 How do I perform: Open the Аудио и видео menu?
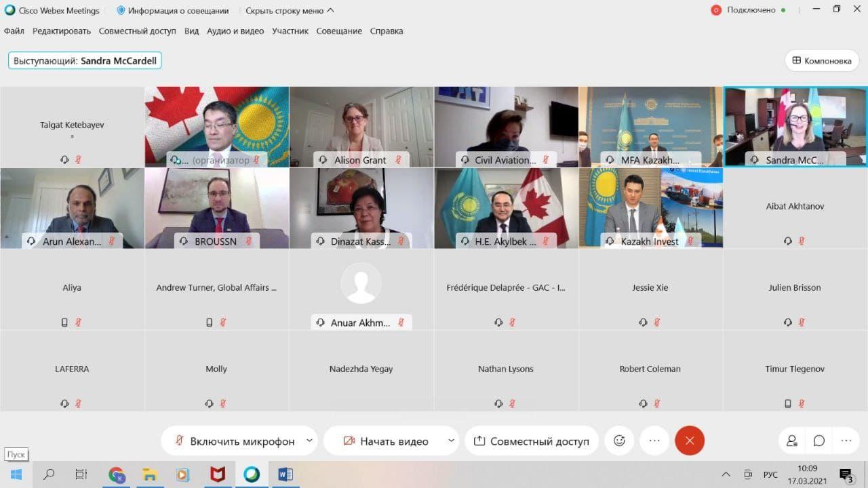pyautogui.click(x=235, y=31)
